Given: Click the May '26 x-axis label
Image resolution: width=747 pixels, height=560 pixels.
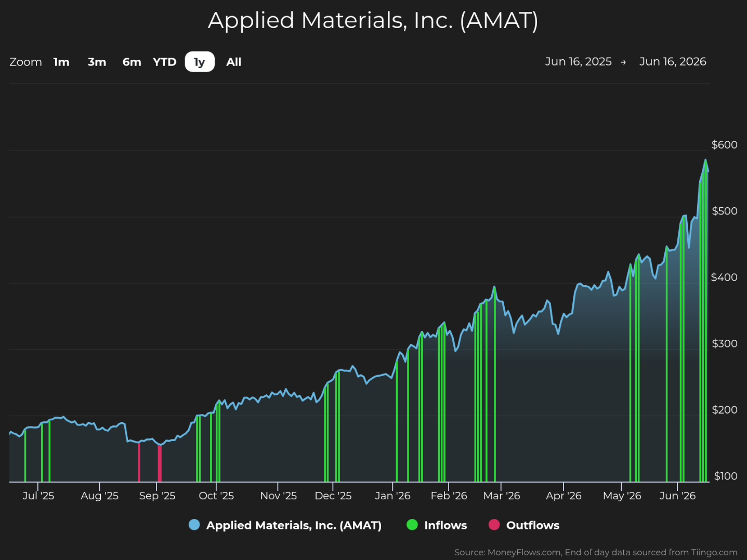Looking at the screenshot, I should point(622,496).
